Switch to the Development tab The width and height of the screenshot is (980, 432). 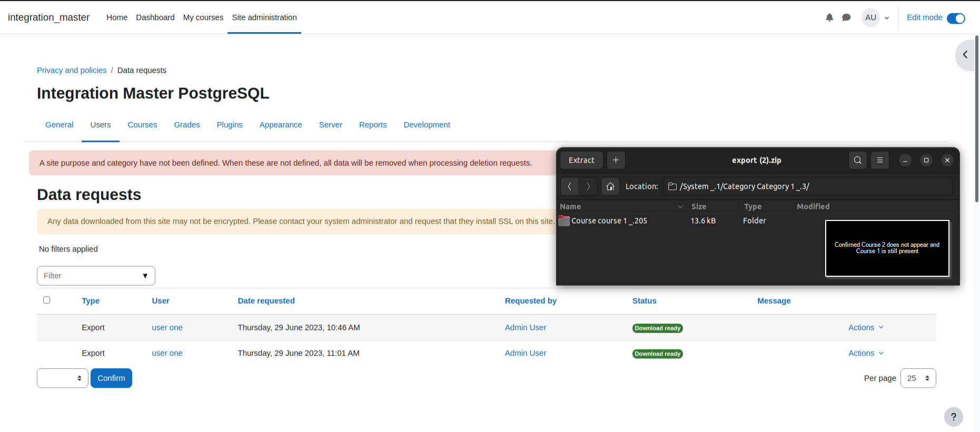click(x=427, y=125)
